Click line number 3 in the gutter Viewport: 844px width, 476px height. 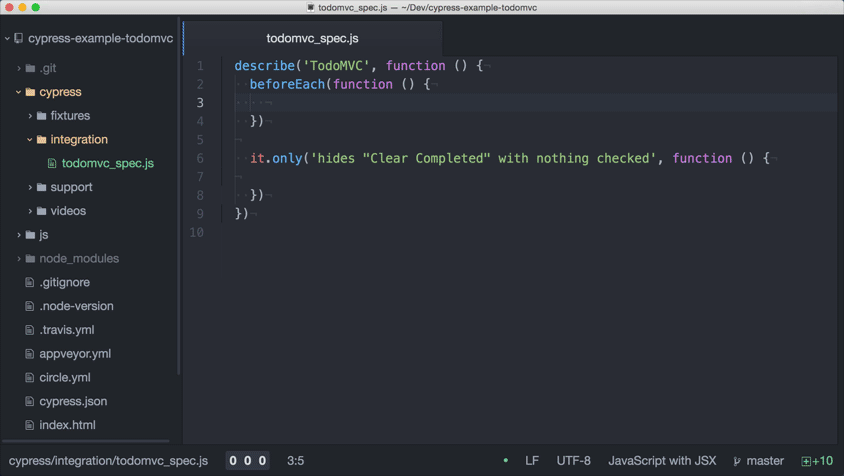coord(200,103)
